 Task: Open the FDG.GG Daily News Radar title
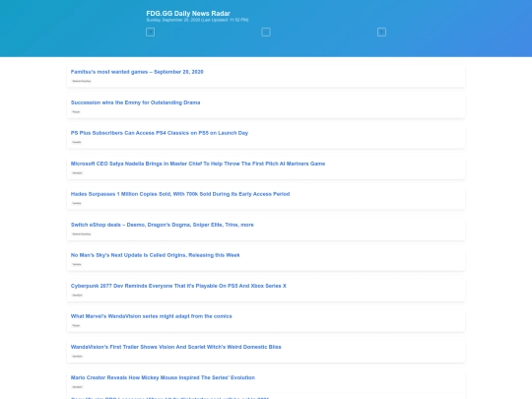point(188,13)
